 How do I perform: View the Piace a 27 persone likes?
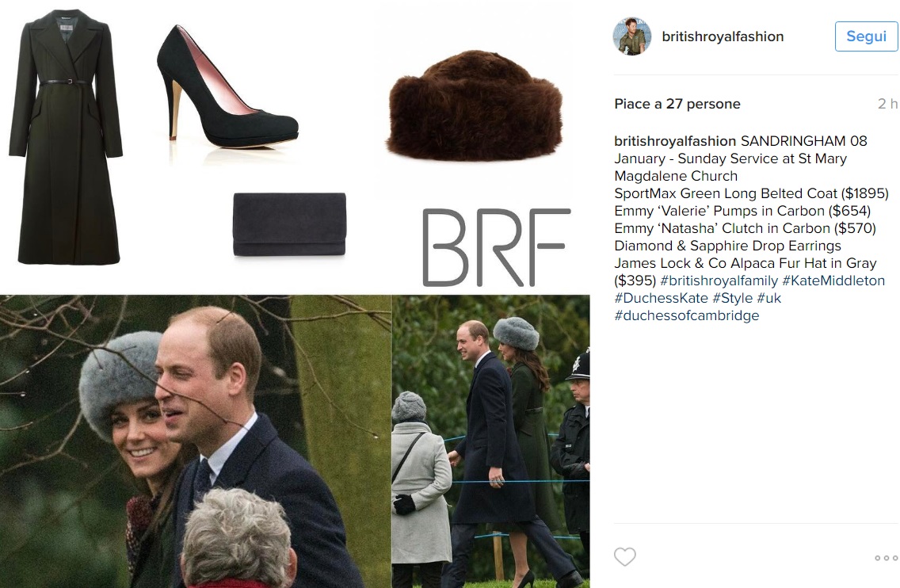coord(677,104)
